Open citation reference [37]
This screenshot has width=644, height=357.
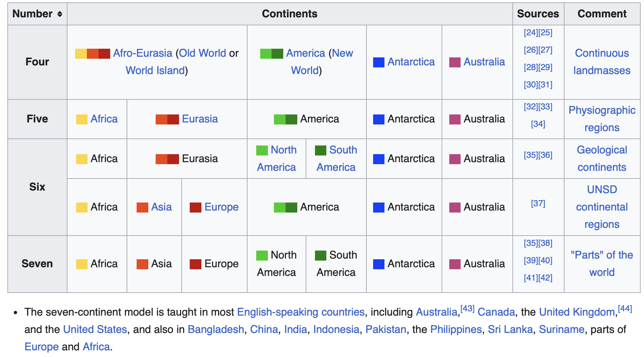pos(538,204)
